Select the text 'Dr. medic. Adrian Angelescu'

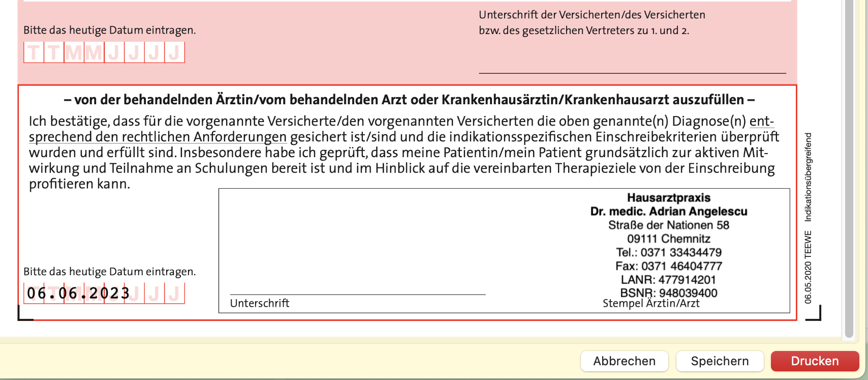[x=669, y=211]
